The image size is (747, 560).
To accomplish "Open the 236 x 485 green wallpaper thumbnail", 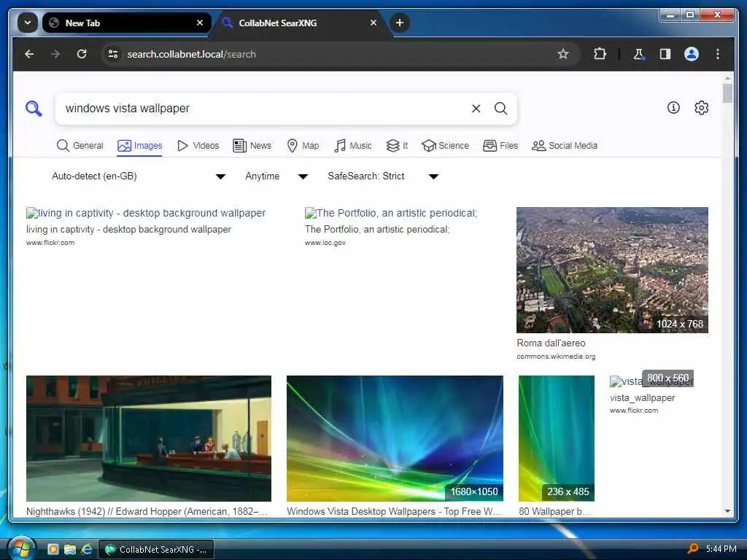I will click(x=557, y=438).
